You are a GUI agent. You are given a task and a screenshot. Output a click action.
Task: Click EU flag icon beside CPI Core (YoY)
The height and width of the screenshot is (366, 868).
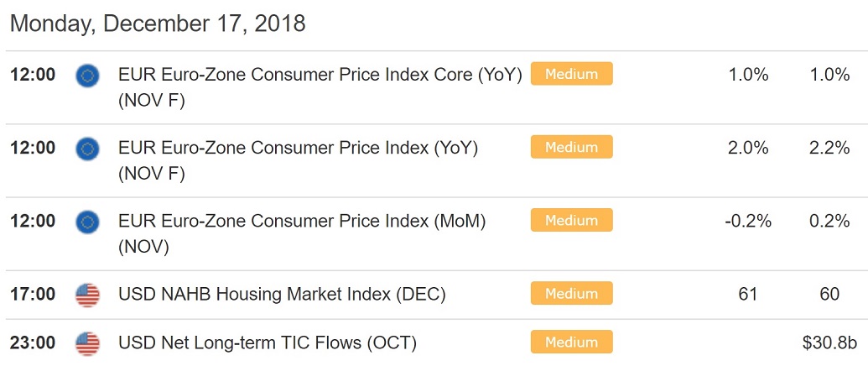[87, 76]
